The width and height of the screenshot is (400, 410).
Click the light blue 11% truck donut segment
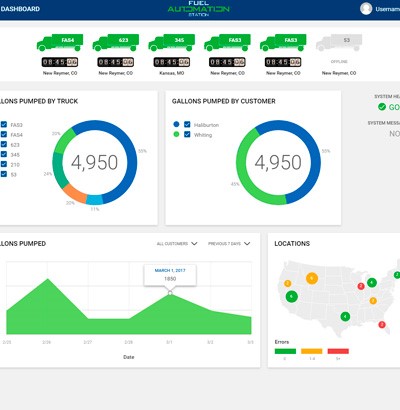click(x=94, y=199)
